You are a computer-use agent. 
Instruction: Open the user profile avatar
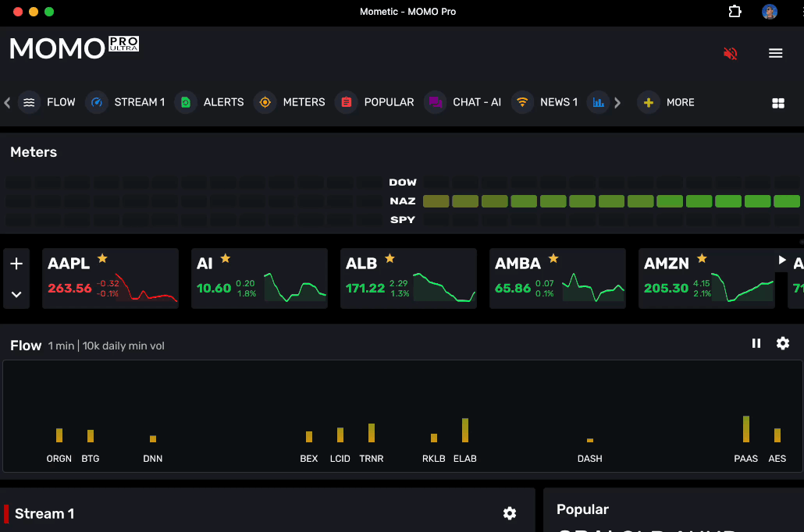coord(769,11)
